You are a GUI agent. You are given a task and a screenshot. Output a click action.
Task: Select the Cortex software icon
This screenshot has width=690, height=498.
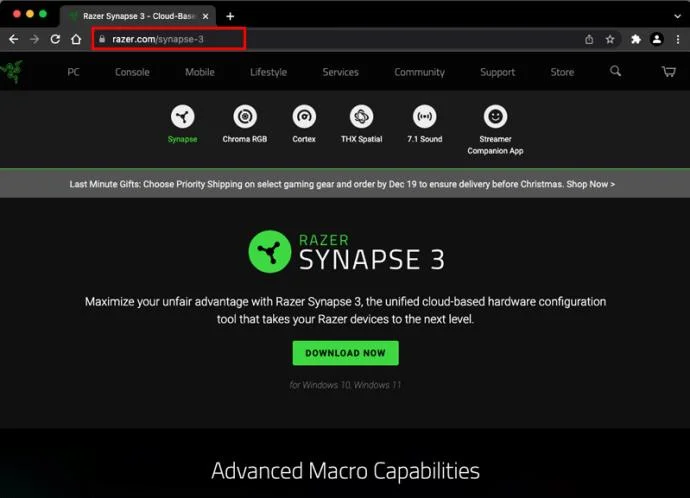[x=304, y=117]
